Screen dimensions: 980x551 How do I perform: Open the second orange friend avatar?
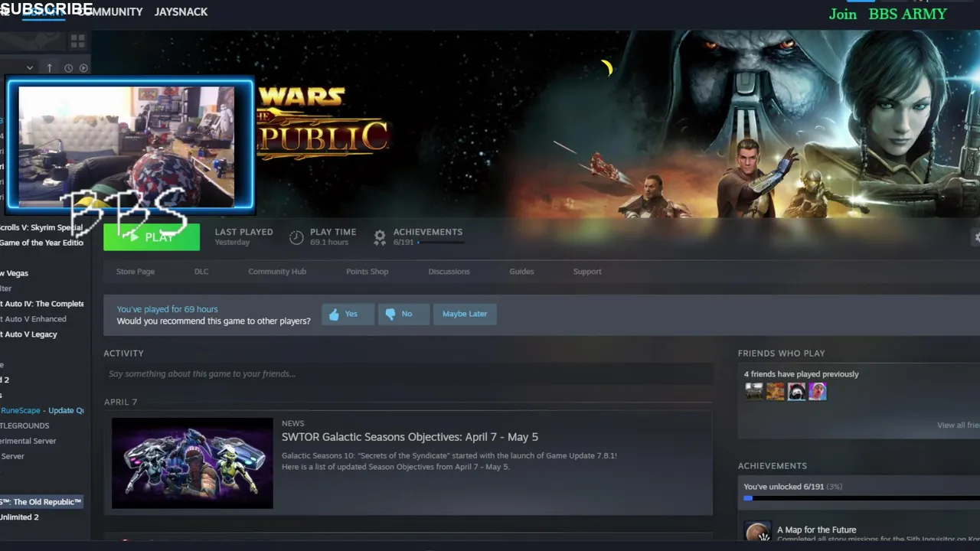pyautogui.click(x=776, y=392)
